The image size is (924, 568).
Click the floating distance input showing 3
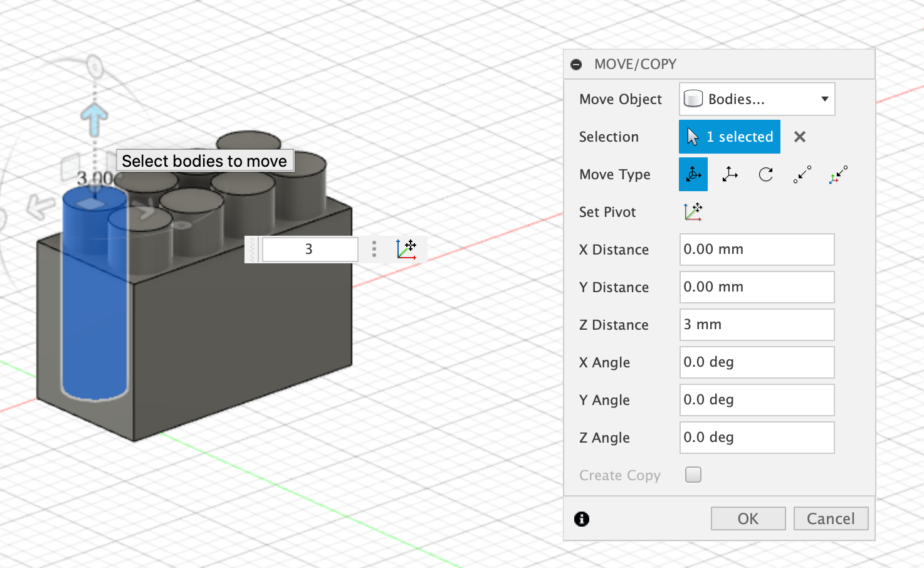pyautogui.click(x=310, y=250)
